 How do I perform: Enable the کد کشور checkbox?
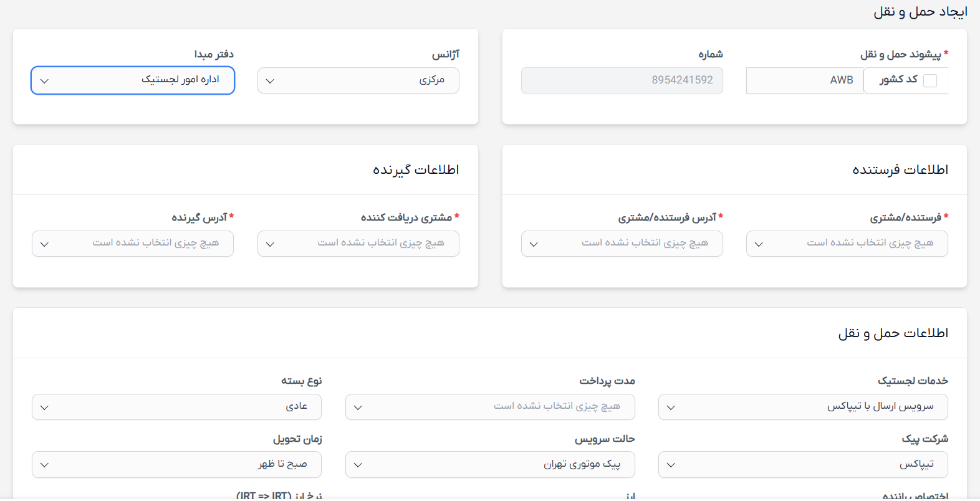pos(930,81)
